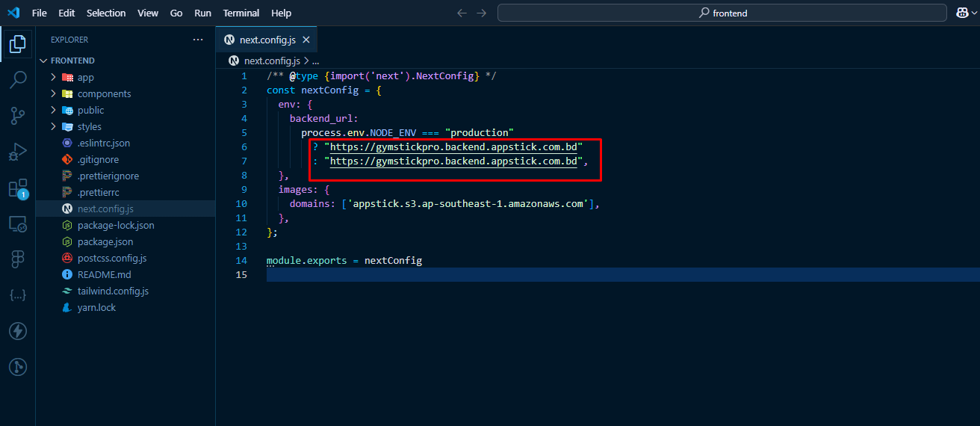
Task: Open the Figma extension panel
Action: pyautogui.click(x=18, y=259)
